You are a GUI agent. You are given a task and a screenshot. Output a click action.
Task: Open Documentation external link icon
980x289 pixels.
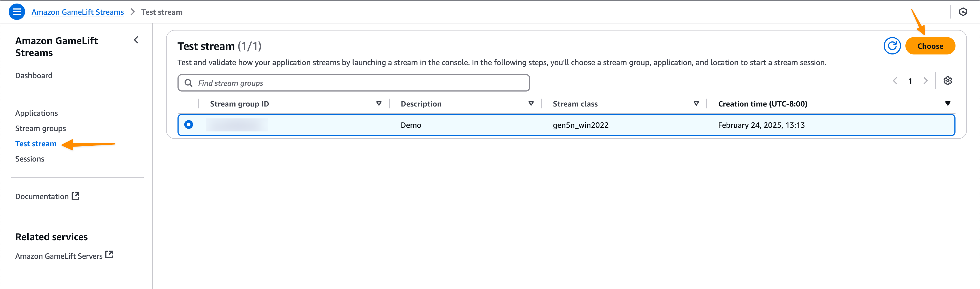(76, 196)
